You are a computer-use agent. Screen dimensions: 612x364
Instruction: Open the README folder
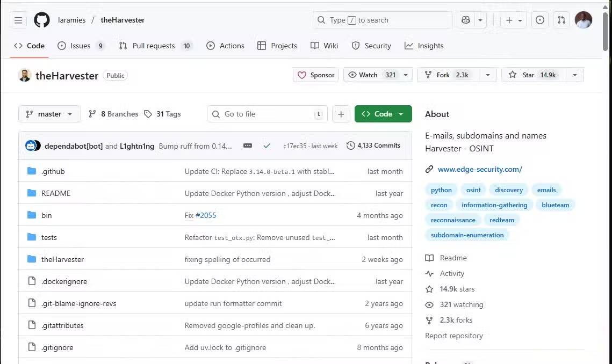click(x=56, y=193)
